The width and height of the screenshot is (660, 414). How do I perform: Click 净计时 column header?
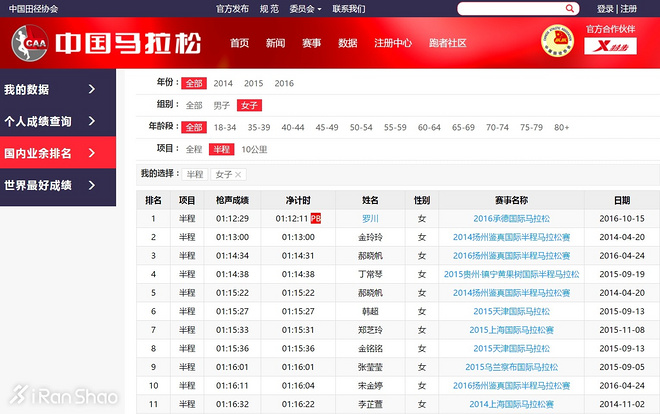pyautogui.click(x=298, y=200)
